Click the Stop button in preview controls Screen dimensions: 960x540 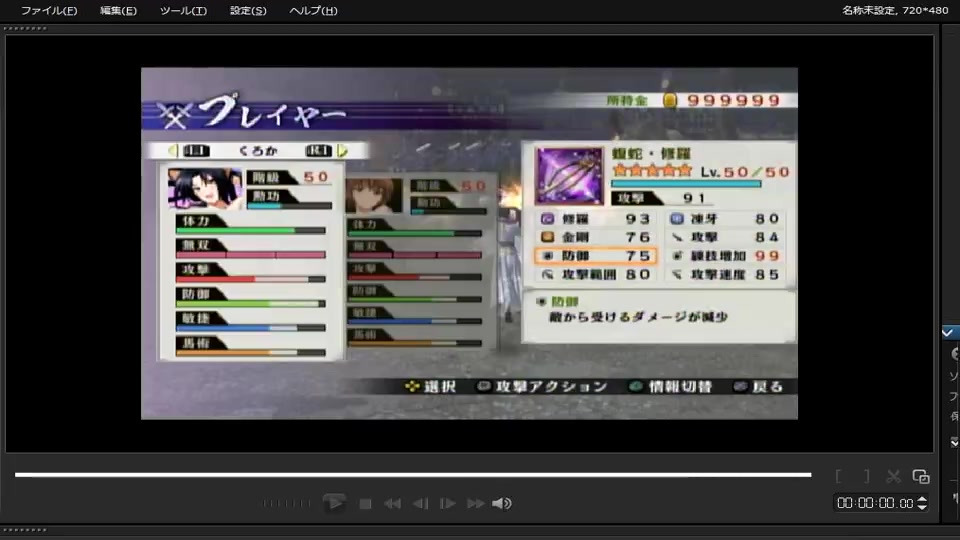(x=366, y=503)
